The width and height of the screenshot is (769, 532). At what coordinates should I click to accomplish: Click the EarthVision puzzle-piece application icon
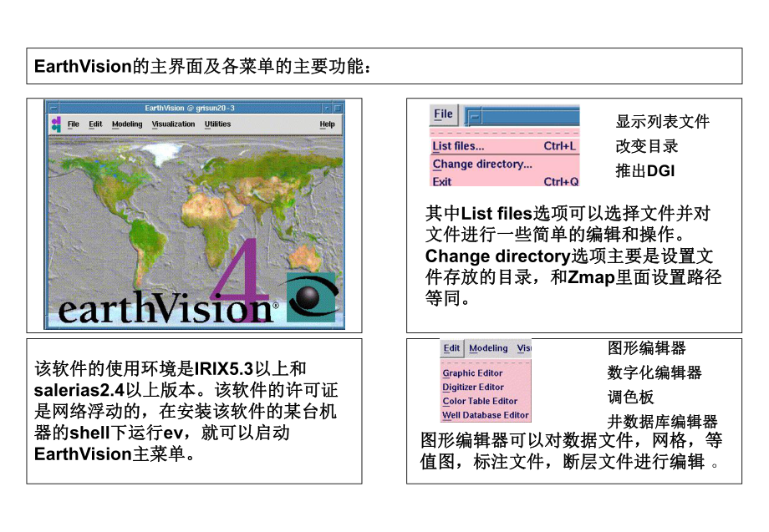tap(56, 124)
